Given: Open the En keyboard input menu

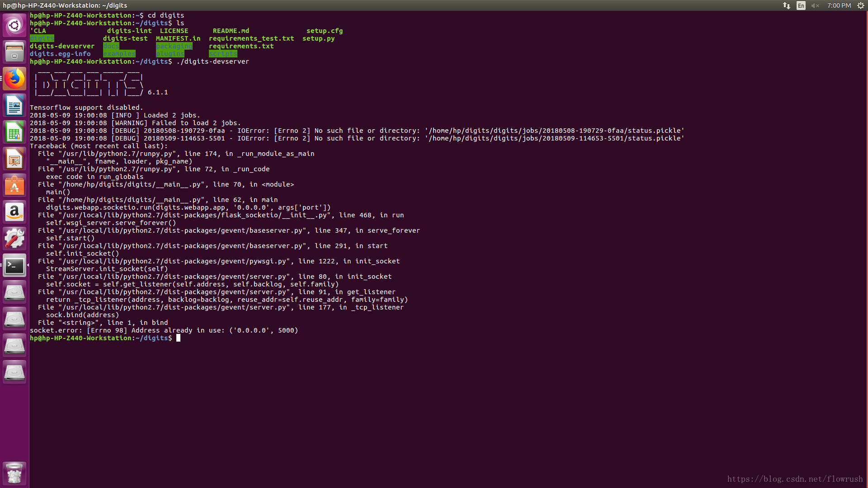Looking at the screenshot, I should point(801,5).
